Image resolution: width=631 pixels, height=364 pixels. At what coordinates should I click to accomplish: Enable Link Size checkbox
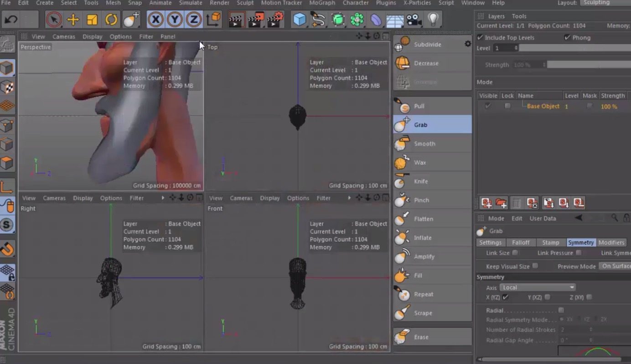pyautogui.click(x=515, y=253)
